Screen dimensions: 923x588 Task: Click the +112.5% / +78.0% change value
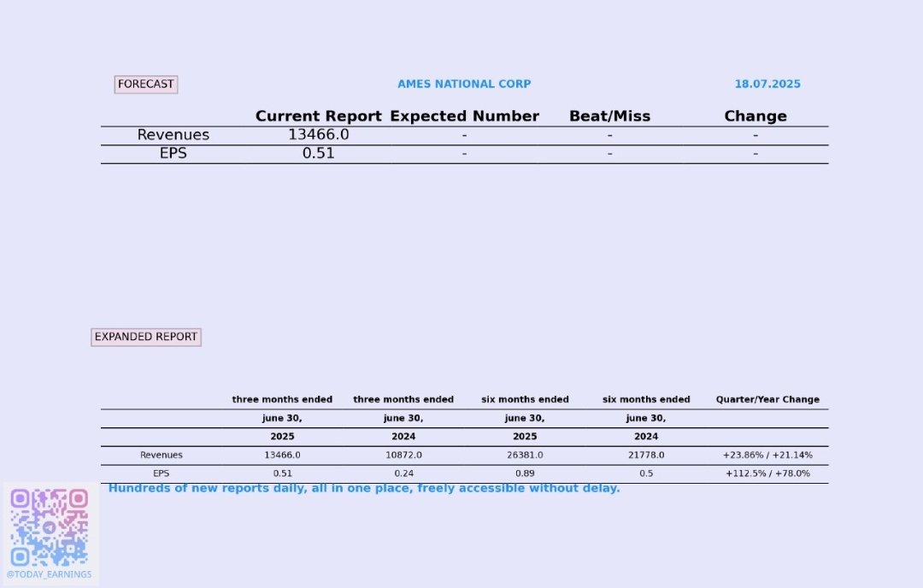[767, 473]
